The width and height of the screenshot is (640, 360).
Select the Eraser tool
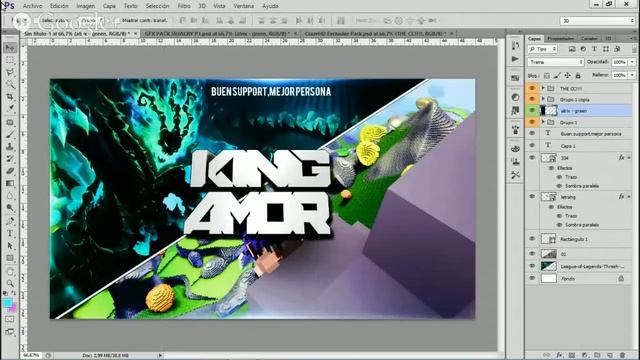[x=10, y=171]
